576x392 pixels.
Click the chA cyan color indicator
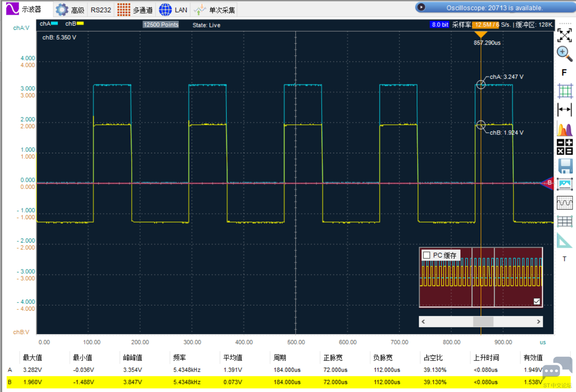pos(54,23)
